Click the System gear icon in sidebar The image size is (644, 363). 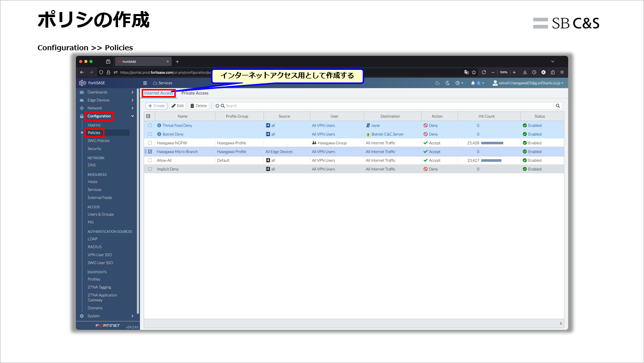[x=82, y=316]
